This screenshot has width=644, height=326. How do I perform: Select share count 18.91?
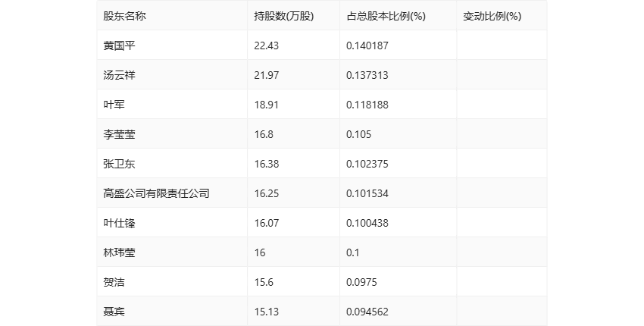[266, 105]
